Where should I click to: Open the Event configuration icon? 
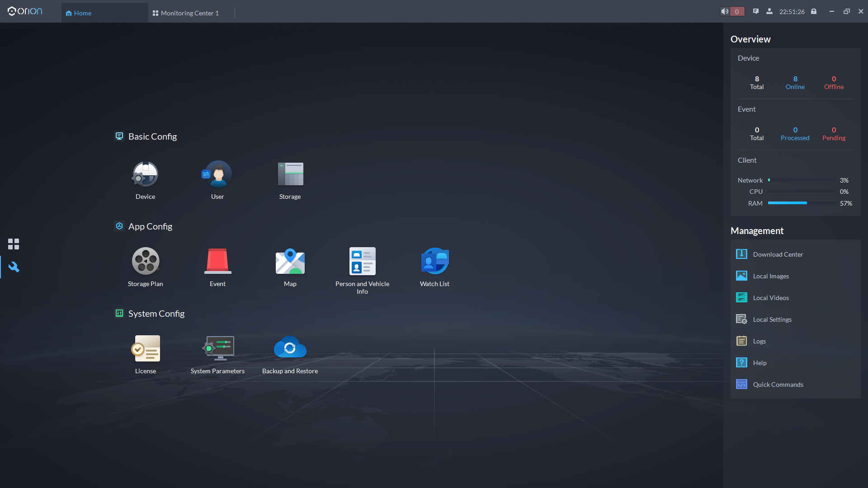[x=217, y=261]
